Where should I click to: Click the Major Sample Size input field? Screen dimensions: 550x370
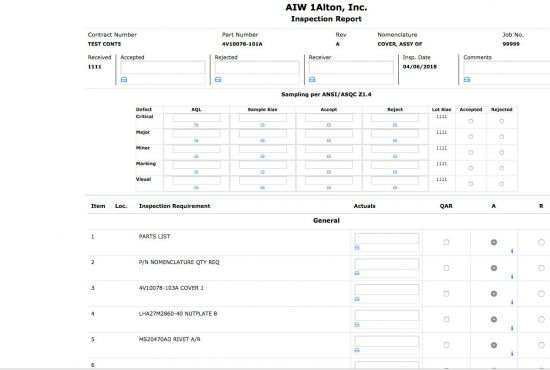[263, 133]
